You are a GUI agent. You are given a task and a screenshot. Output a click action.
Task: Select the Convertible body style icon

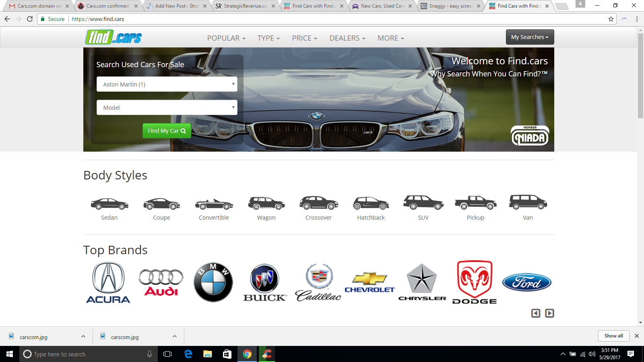[214, 204]
